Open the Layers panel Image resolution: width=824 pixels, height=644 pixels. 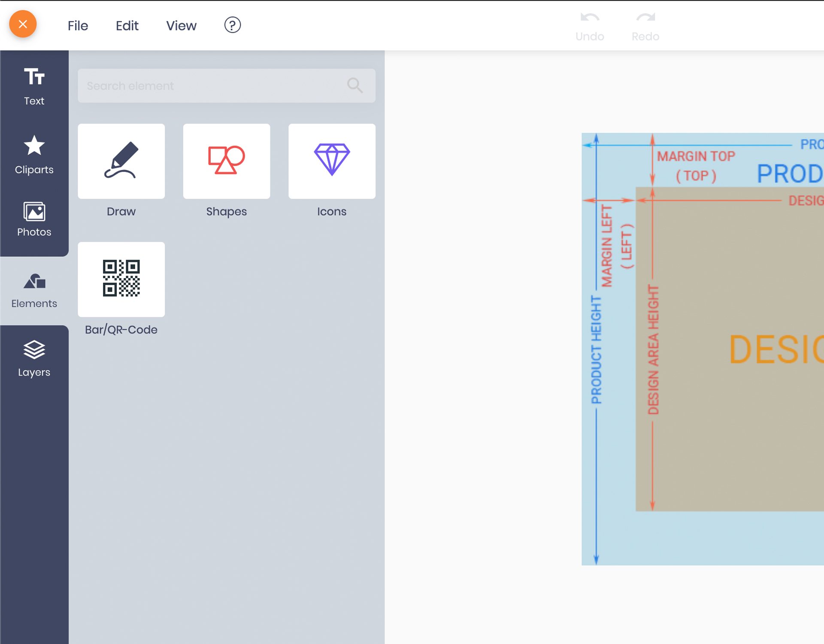pyautogui.click(x=34, y=359)
